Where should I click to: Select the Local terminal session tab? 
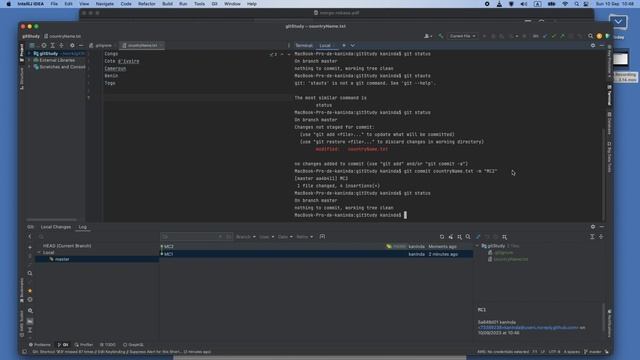pos(325,45)
